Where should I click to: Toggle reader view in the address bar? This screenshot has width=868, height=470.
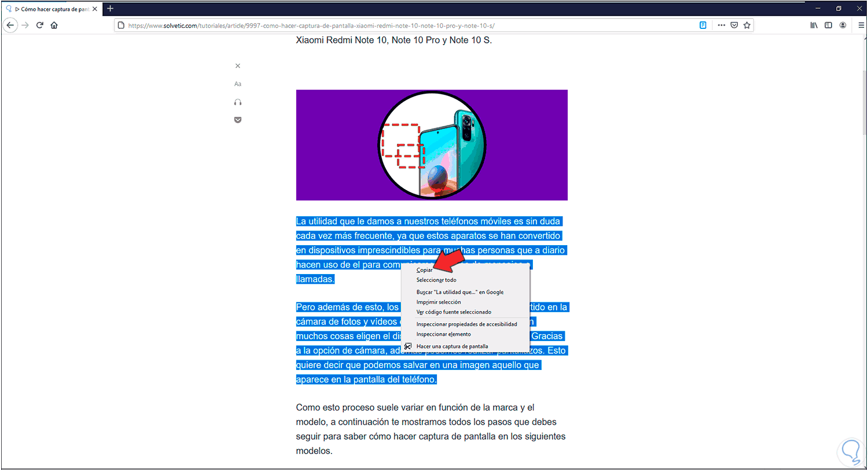click(x=703, y=25)
